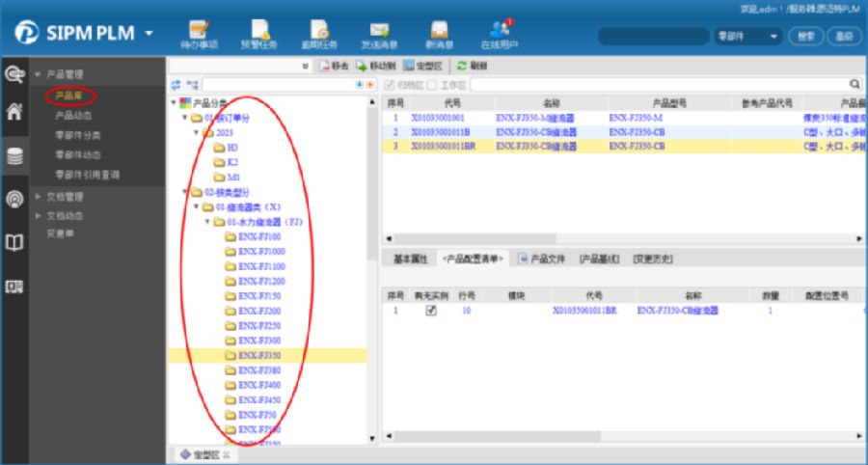The image size is (868, 465).
Task: Toggle the 归档区 checkbox
Action: [390, 85]
